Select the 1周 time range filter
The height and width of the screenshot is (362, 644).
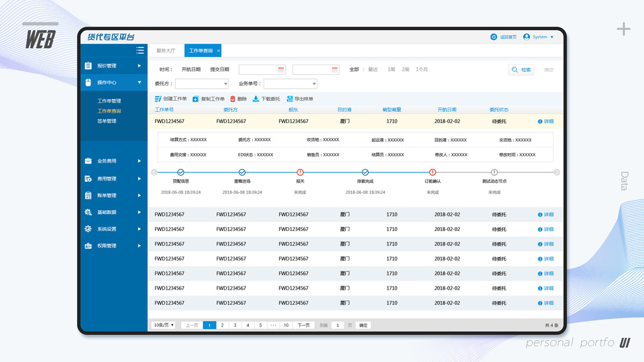pyautogui.click(x=391, y=70)
